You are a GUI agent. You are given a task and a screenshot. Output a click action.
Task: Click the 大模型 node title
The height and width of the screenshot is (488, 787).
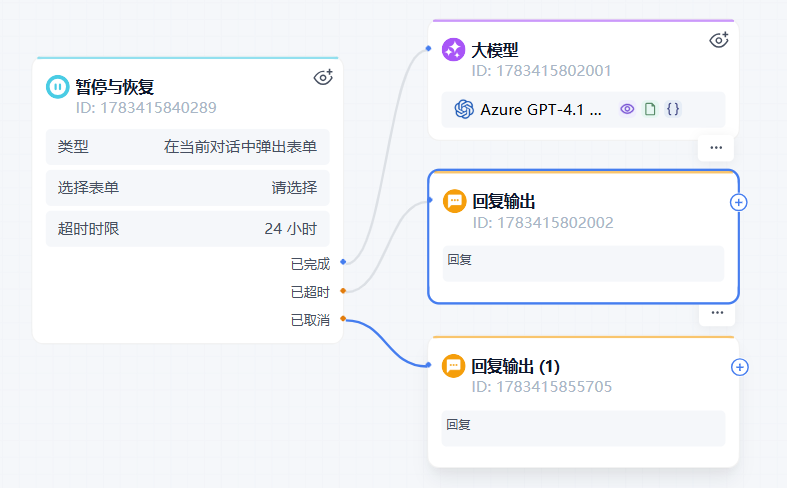[x=495, y=50]
